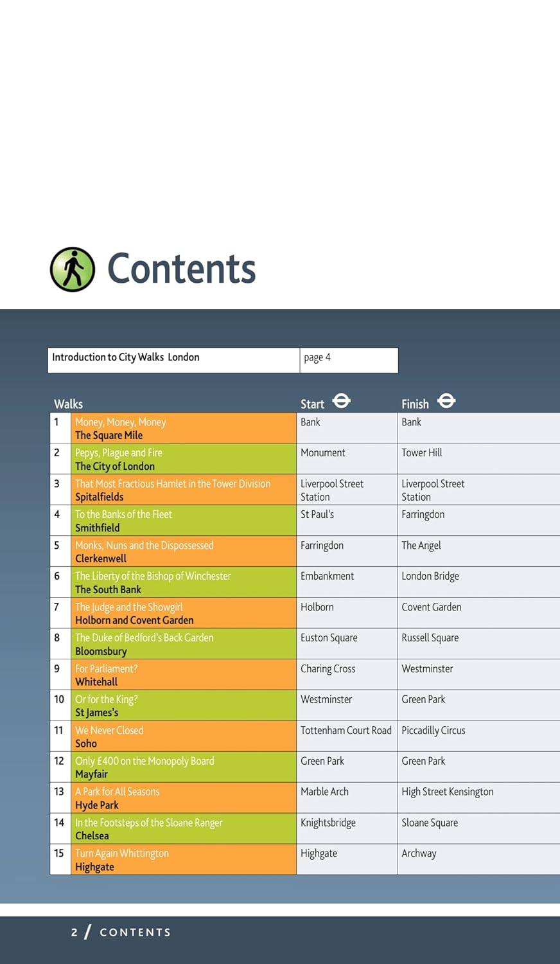Viewport: 560px width, 964px height.
Task: Choose Monks, Nuns and the Dispossessed walk
Action: tap(144, 546)
